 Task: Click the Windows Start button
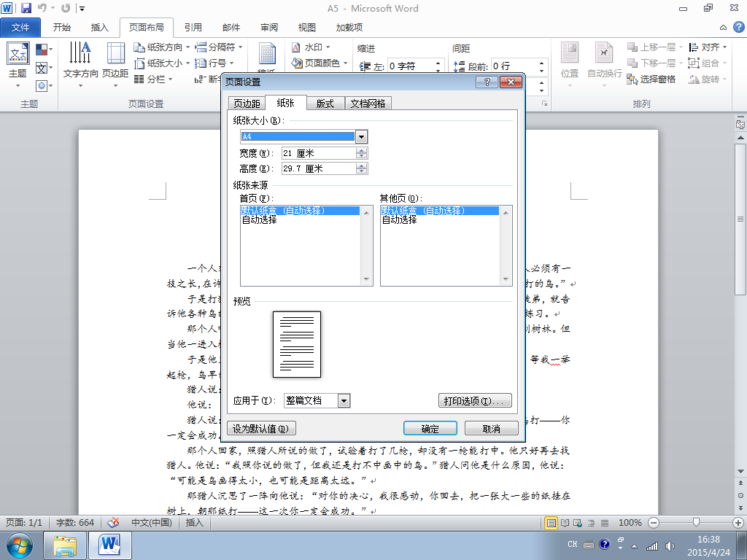click(x=20, y=545)
